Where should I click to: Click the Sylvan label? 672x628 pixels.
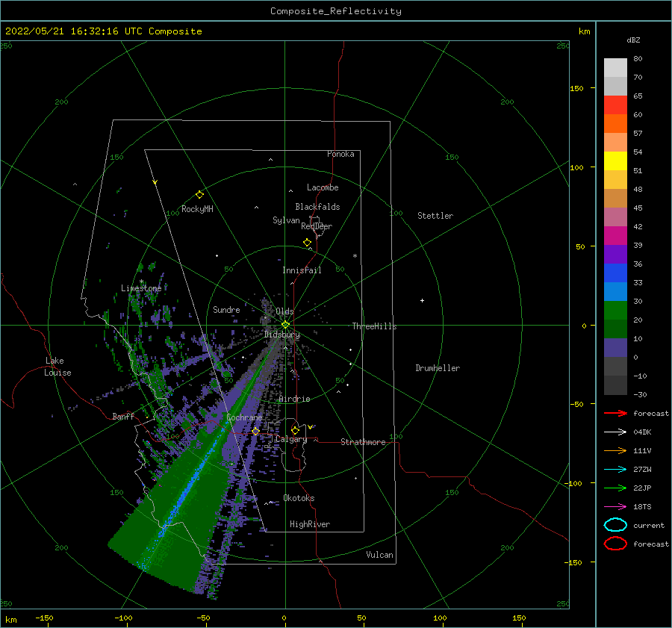[x=286, y=220]
